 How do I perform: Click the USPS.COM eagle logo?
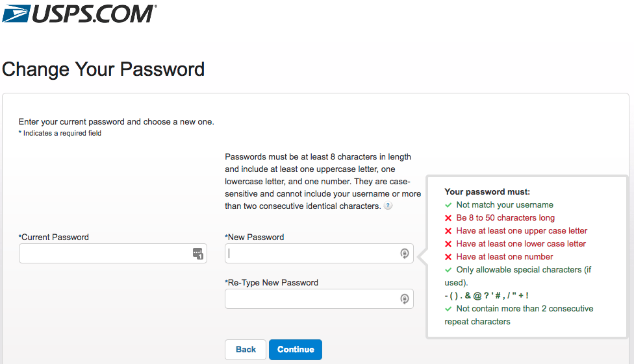16,13
